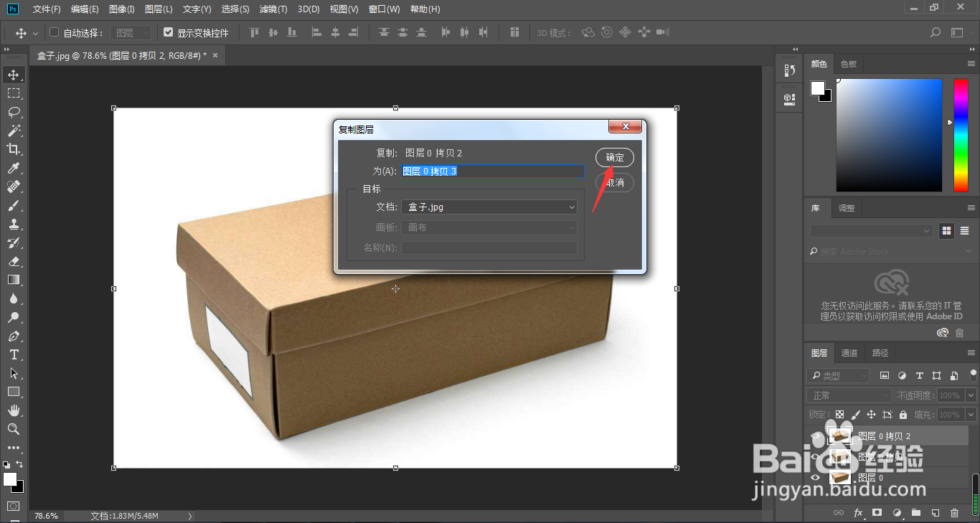Open the 滤镜(T) menu
Viewport: 980px width, 523px height.
[x=273, y=9]
